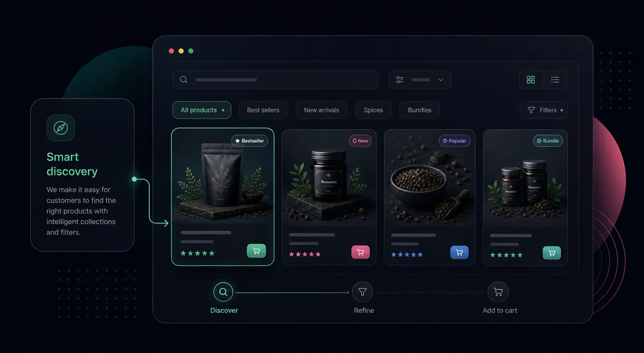Add the Bestseller pouch to cart (green cart button)

click(x=256, y=251)
